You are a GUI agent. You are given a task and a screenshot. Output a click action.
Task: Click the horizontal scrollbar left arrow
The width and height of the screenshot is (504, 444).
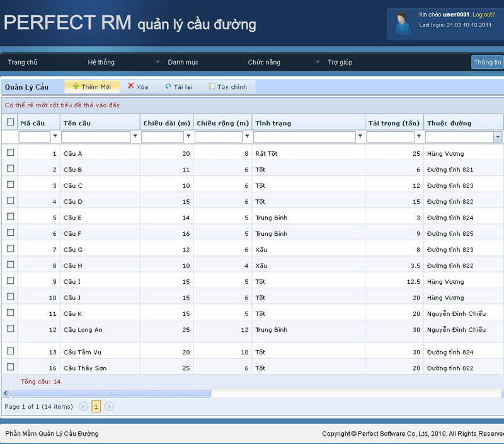[6, 393]
